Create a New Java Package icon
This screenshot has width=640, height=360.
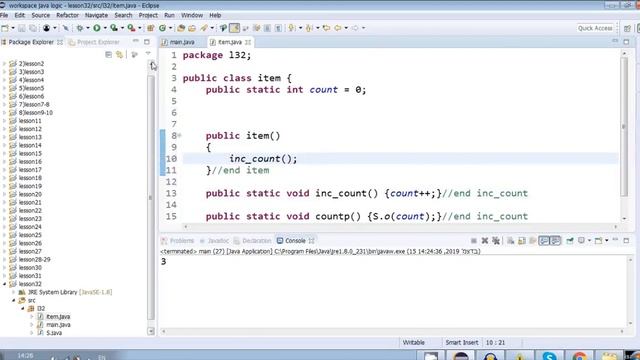[151, 28]
